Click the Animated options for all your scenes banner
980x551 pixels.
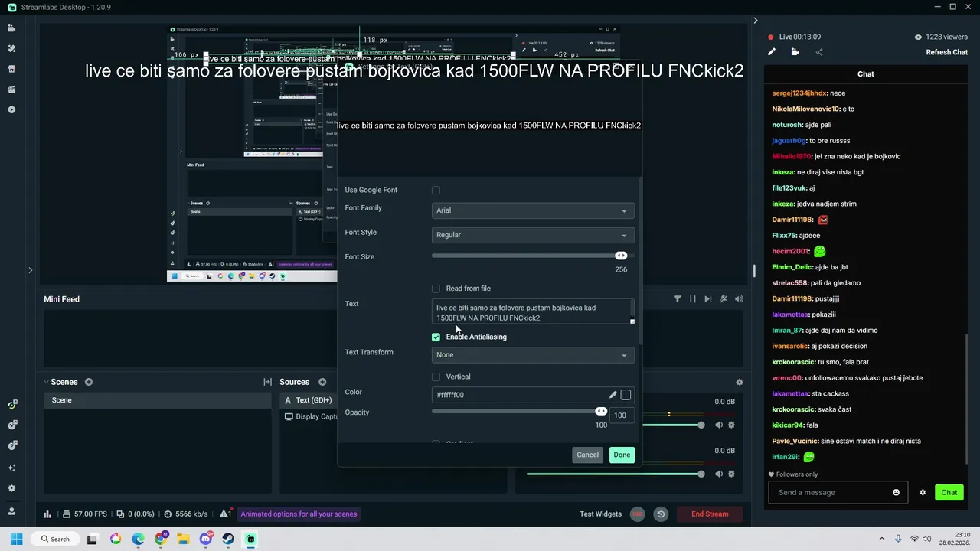point(299,514)
